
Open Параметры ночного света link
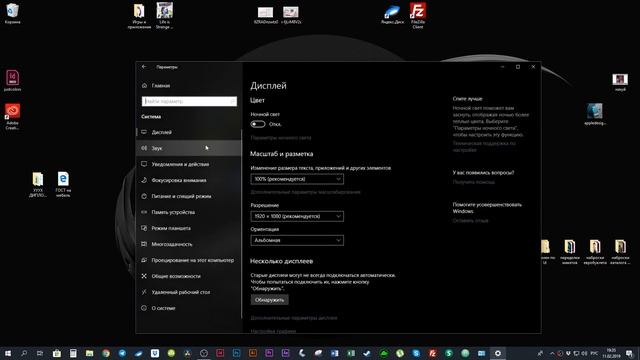point(281,138)
